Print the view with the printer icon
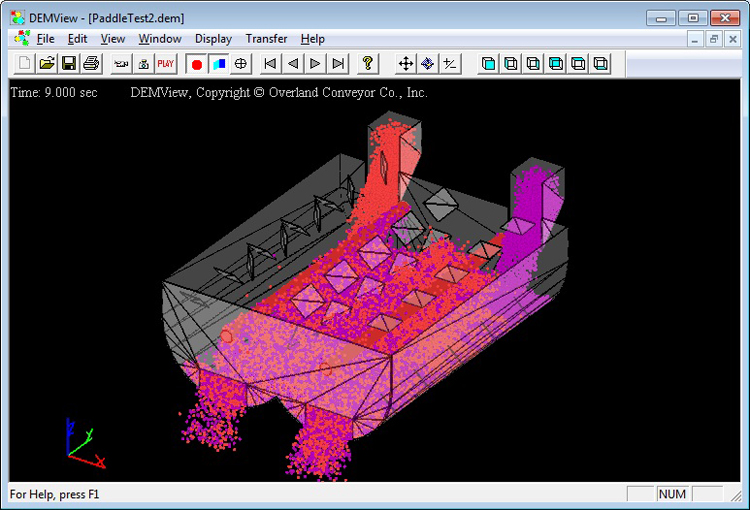Screen dimensions: 750x510 (x=92, y=64)
